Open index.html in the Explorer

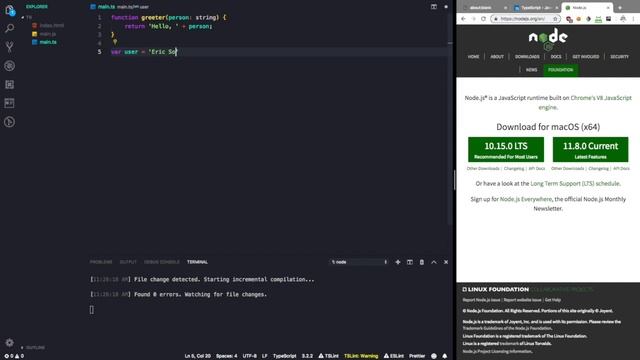click(48, 25)
